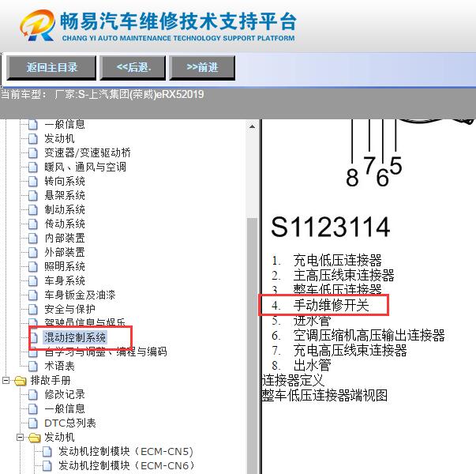Click document icon beside DTC总列表
Viewport: 476px width, 474px height.
pos(33,423)
